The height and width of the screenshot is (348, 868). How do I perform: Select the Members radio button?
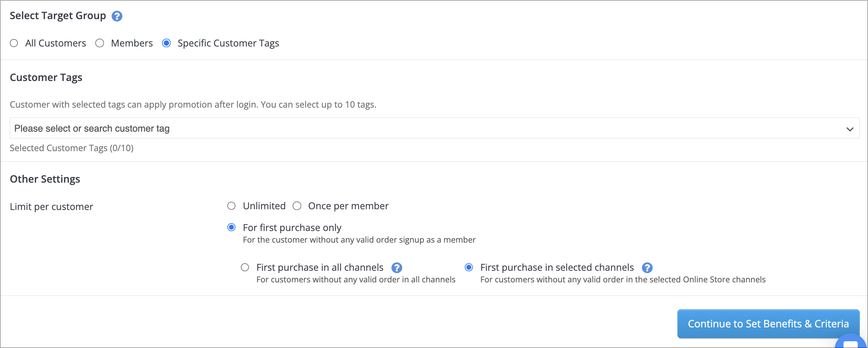[x=100, y=43]
